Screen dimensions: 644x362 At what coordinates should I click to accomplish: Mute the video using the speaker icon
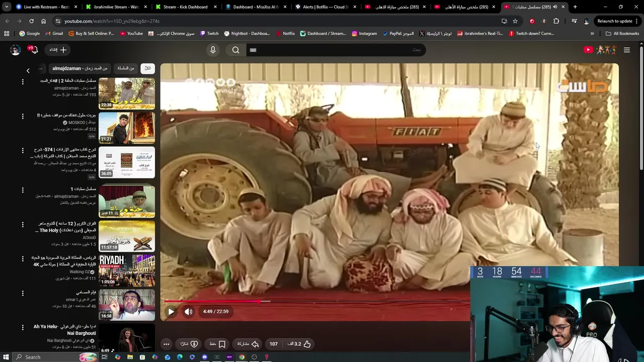(188, 312)
